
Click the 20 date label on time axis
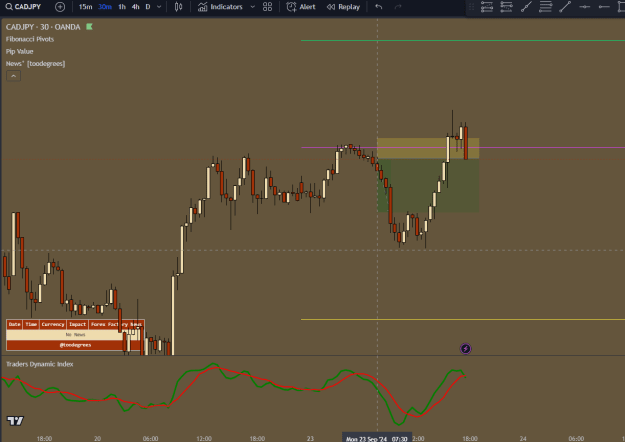(97, 438)
